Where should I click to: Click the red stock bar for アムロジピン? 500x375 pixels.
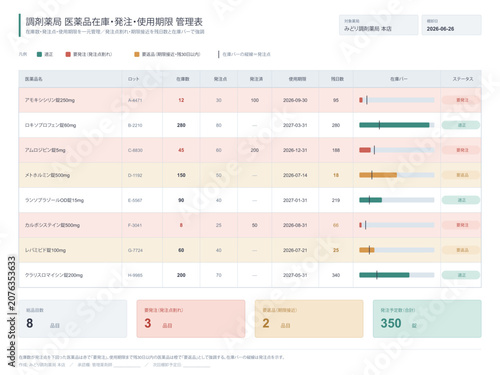(365, 150)
